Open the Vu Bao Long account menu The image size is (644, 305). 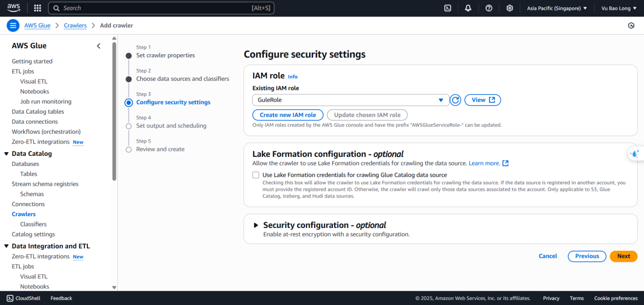pos(619,8)
